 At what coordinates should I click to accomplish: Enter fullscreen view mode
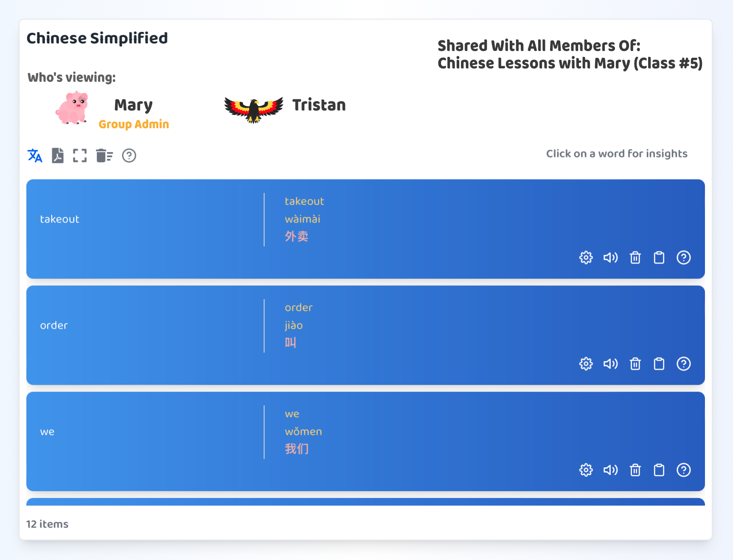pyautogui.click(x=80, y=156)
